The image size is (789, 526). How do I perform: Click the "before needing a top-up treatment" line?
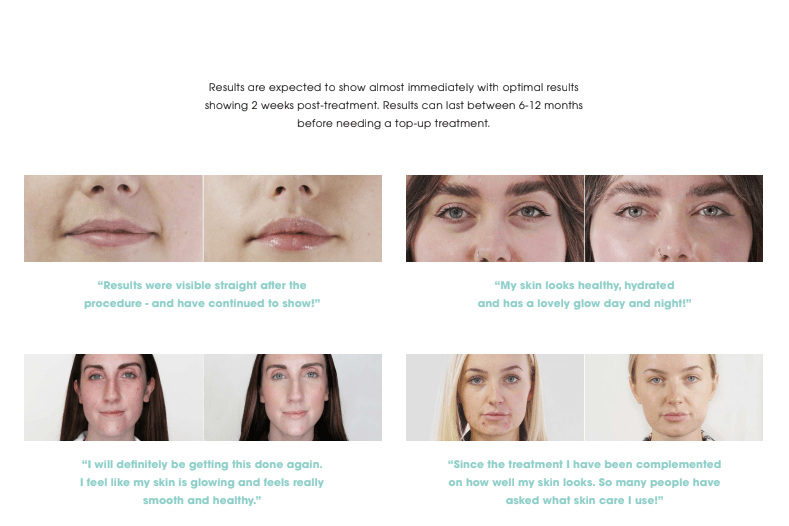[x=393, y=123]
